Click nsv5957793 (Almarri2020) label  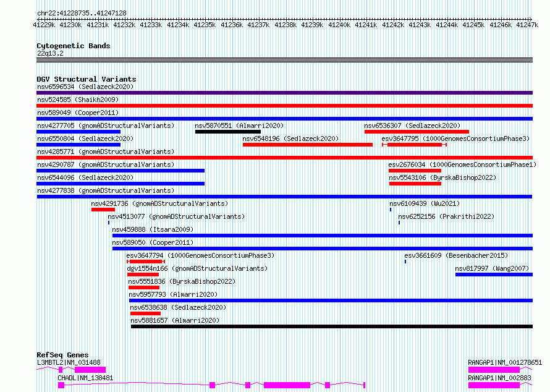[x=173, y=294]
